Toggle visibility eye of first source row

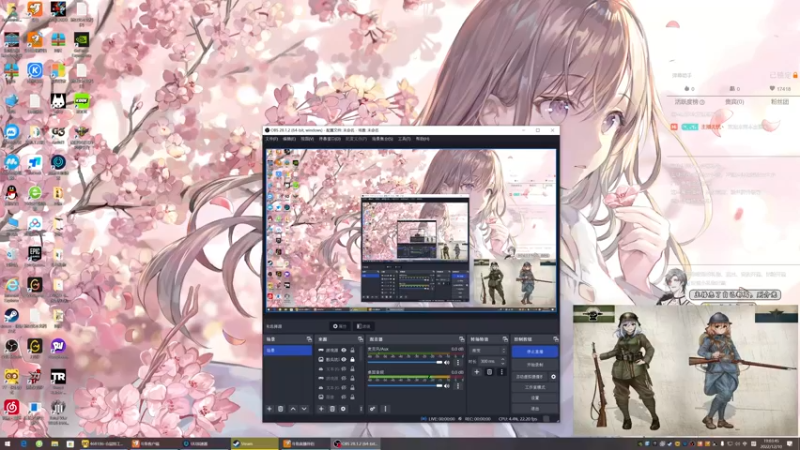pos(344,351)
